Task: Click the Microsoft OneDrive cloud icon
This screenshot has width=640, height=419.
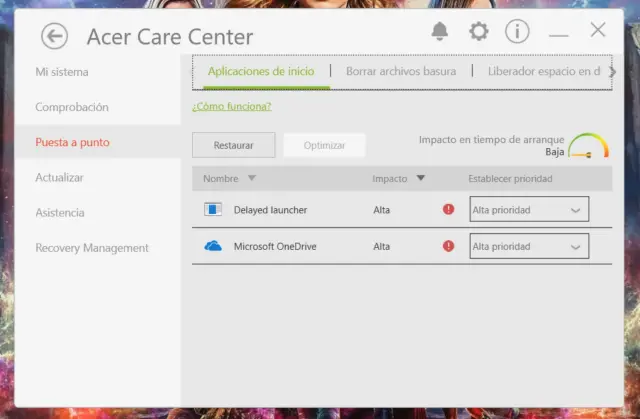Action: pyautogui.click(x=213, y=246)
